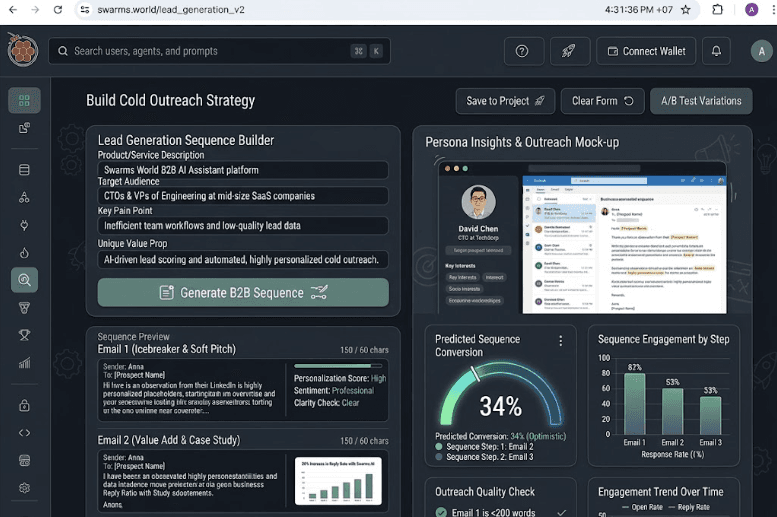Select the sidebar swarm nodes icon

(x=24, y=198)
